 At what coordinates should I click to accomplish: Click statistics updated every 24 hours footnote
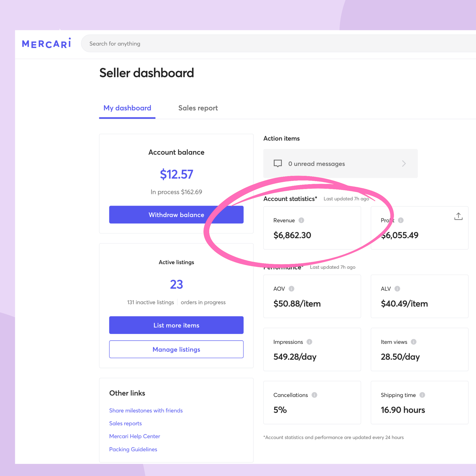point(333,437)
